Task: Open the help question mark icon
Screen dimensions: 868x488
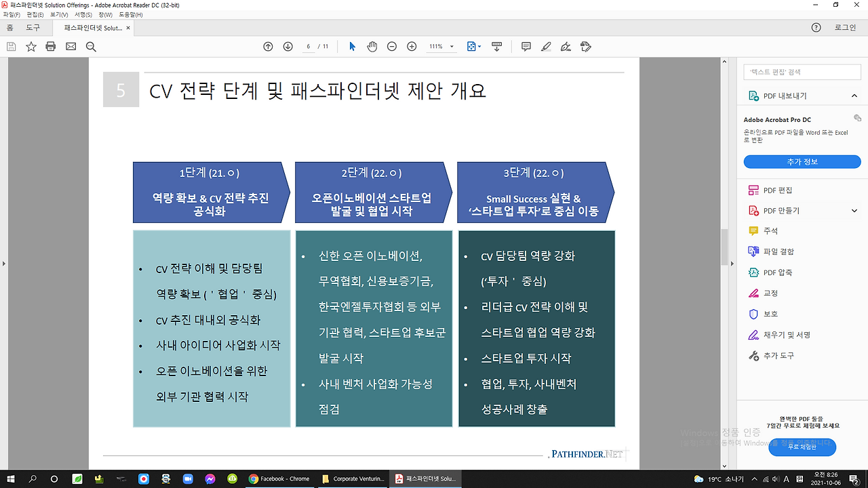Action: click(x=816, y=28)
